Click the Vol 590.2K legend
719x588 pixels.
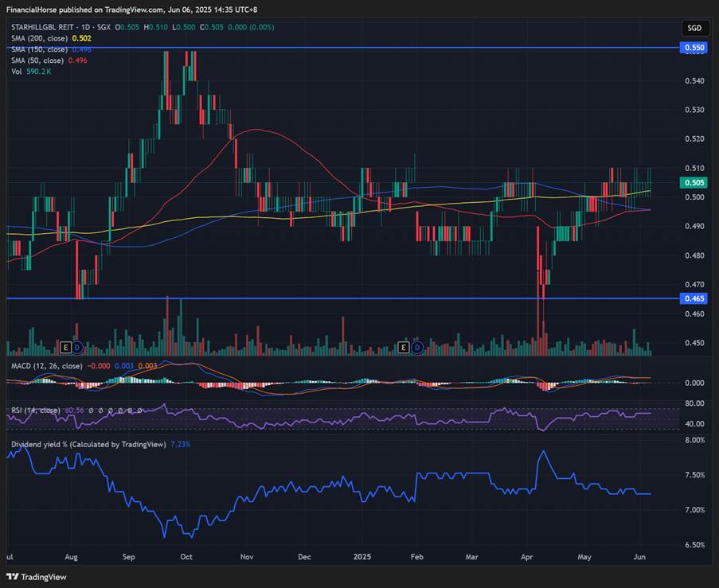31,72
